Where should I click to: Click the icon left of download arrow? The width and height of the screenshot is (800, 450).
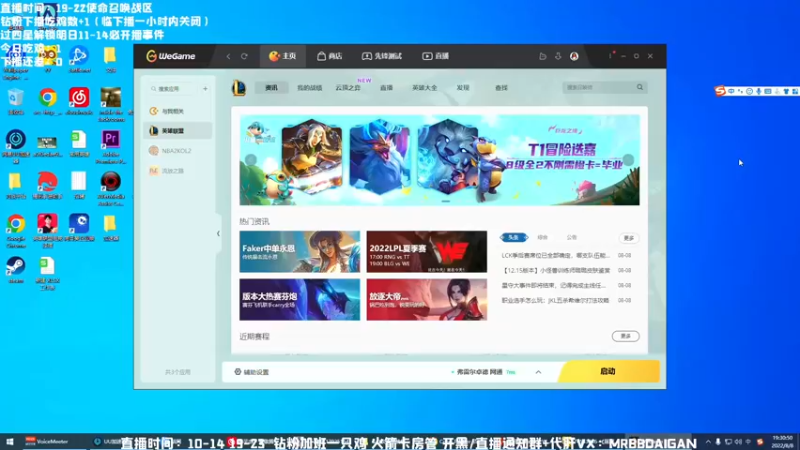pos(543,56)
